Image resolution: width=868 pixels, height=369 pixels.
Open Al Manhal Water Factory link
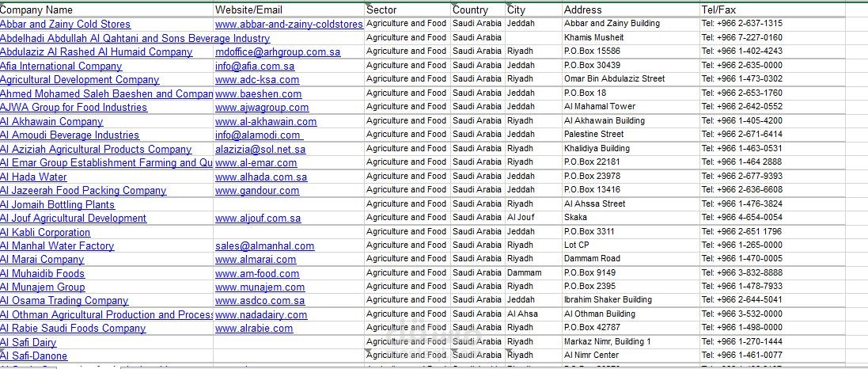[x=57, y=246]
